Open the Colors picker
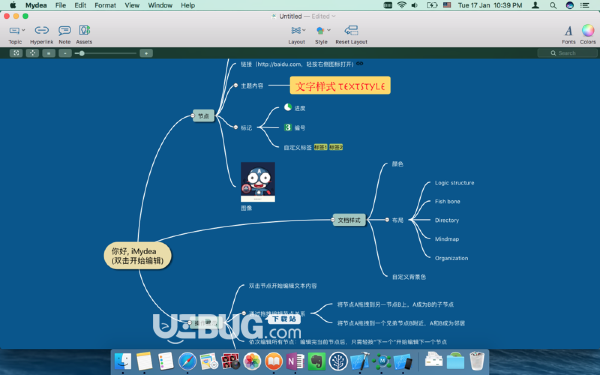The height and width of the screenshot is (375, 600). click(x=588, y=30)
